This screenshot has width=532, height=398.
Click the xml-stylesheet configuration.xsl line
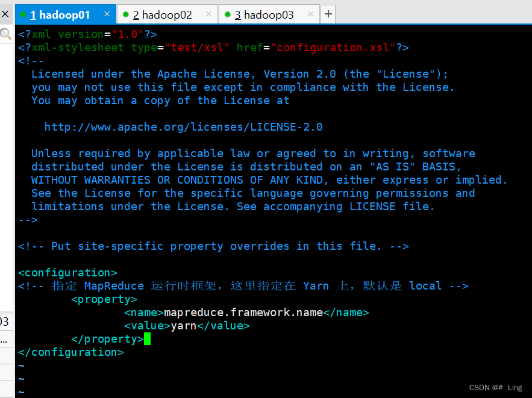(213, 48)
